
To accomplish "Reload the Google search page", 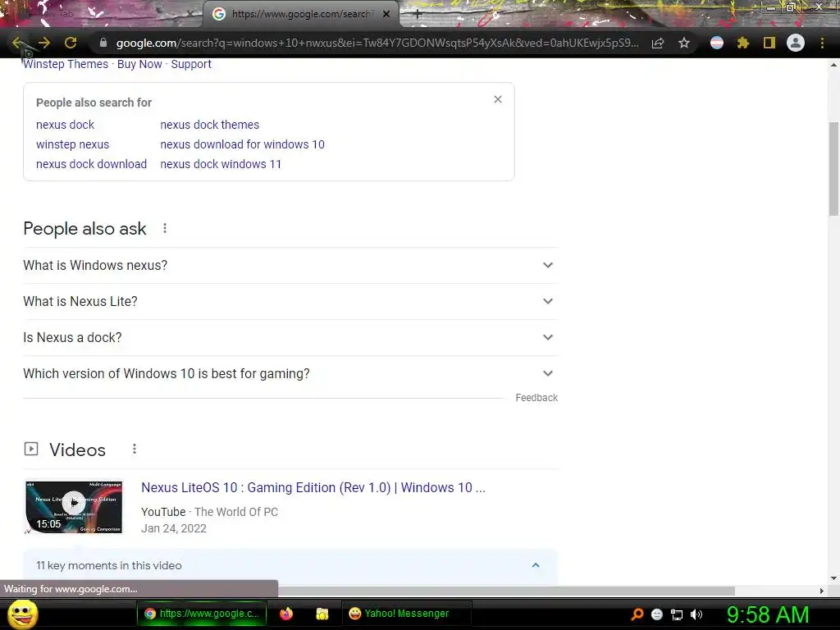I will 71,43.
